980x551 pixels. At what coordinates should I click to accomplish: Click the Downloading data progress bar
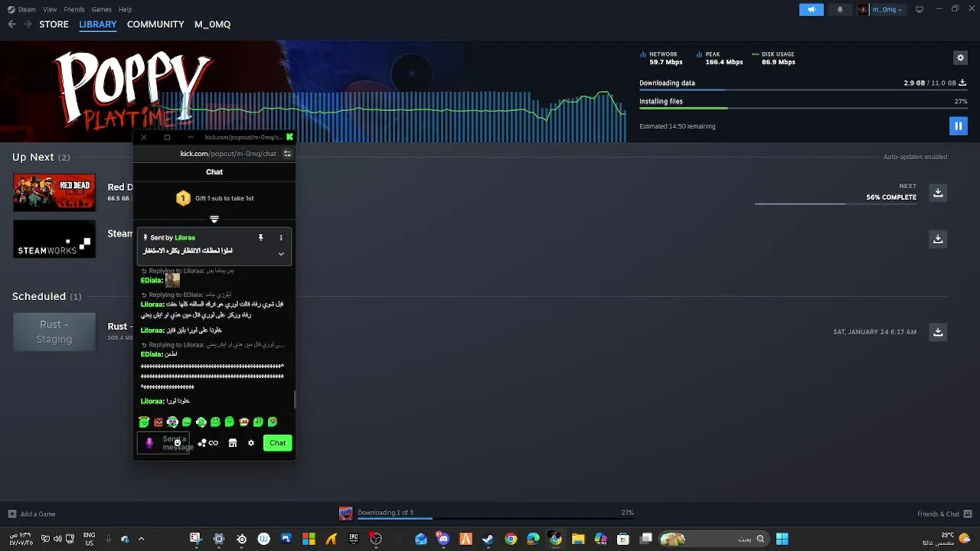(x=803, y=91)
